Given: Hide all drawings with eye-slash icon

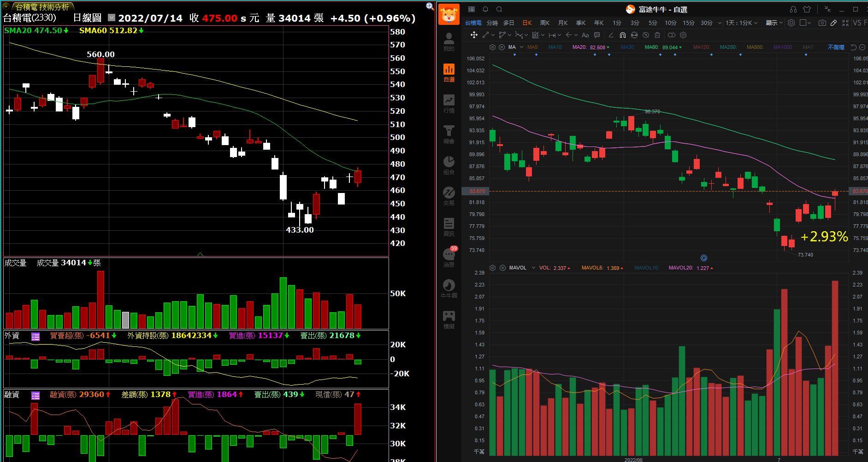Looking at the screenshot, I should coord(646,35).
